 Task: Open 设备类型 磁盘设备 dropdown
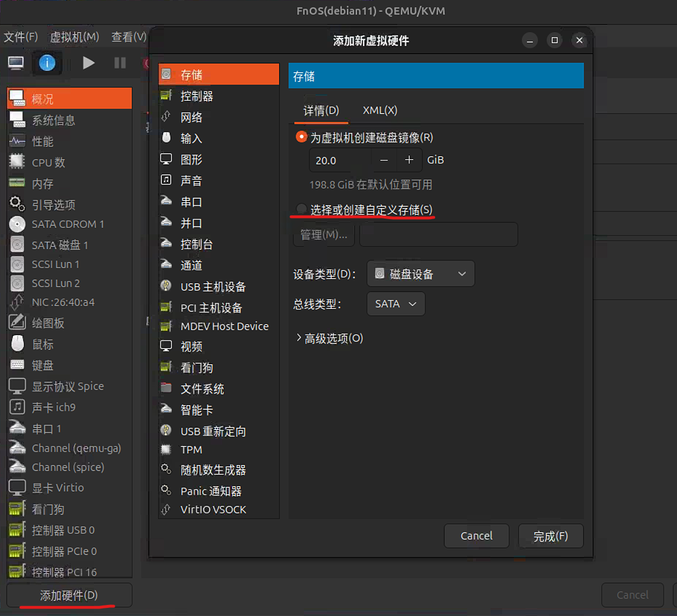(x=420, y=274)
